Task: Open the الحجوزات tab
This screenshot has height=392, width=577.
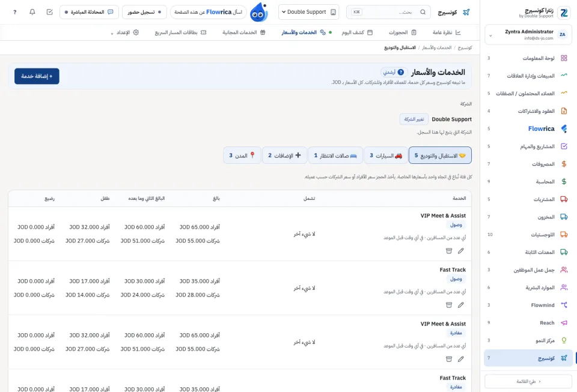Action: (x=403, y=32)
